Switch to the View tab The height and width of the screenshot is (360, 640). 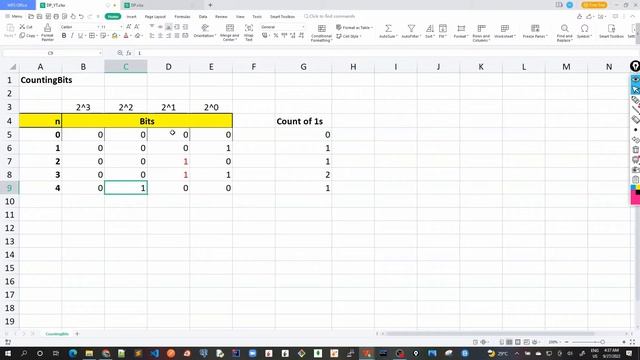click(240, 17)
